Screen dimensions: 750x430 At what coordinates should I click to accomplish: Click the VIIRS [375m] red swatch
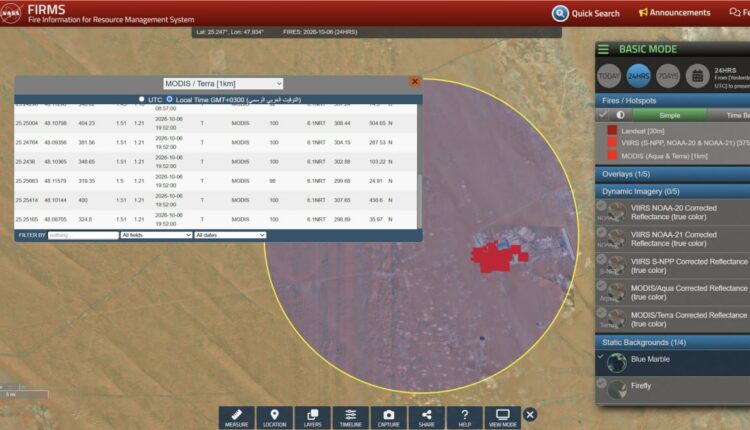click(612, 143)
